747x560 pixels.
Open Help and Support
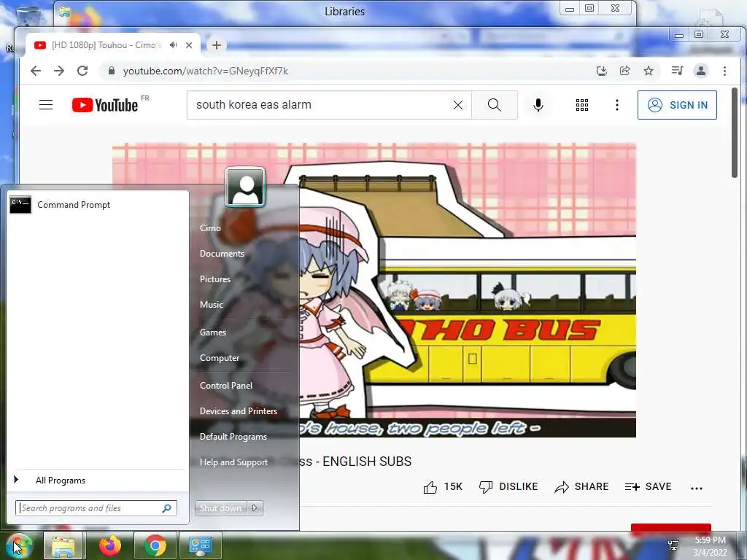click(x=233, y=462)
